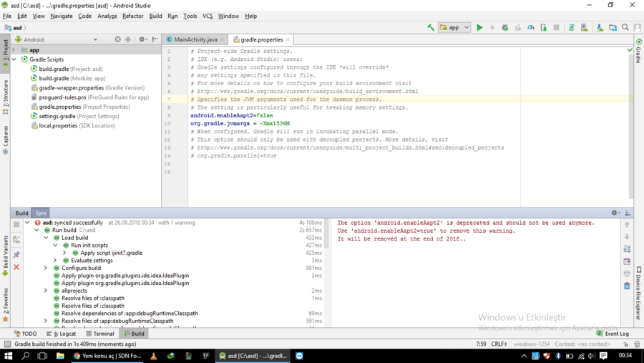644x363 pixels.
Task: Hide the Project pane icon
Action: (x=155, y=39)
